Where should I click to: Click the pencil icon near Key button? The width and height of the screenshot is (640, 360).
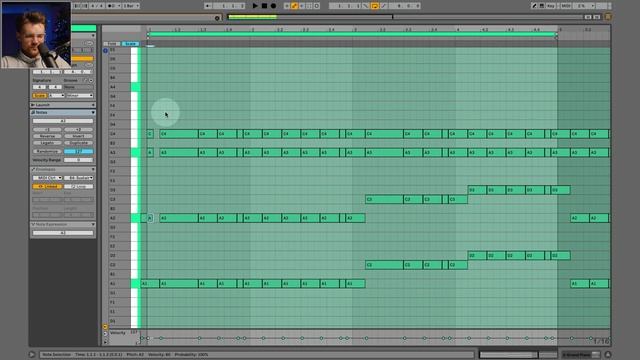pos(534,6)
